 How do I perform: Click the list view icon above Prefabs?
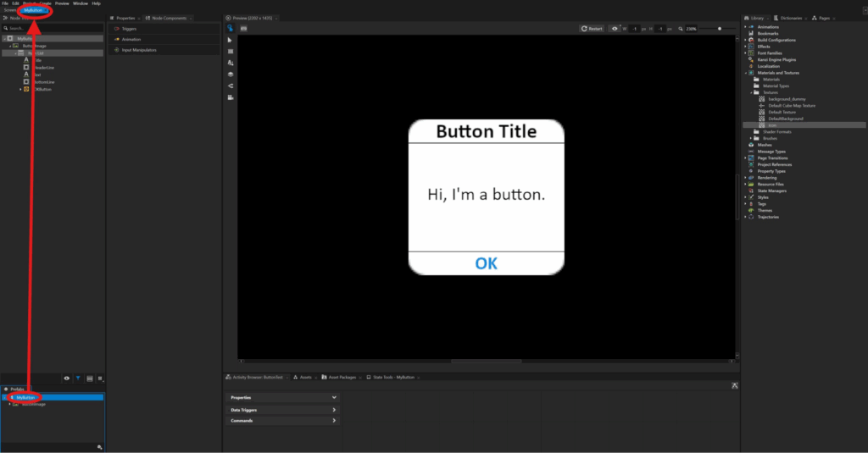pos(90,378)
